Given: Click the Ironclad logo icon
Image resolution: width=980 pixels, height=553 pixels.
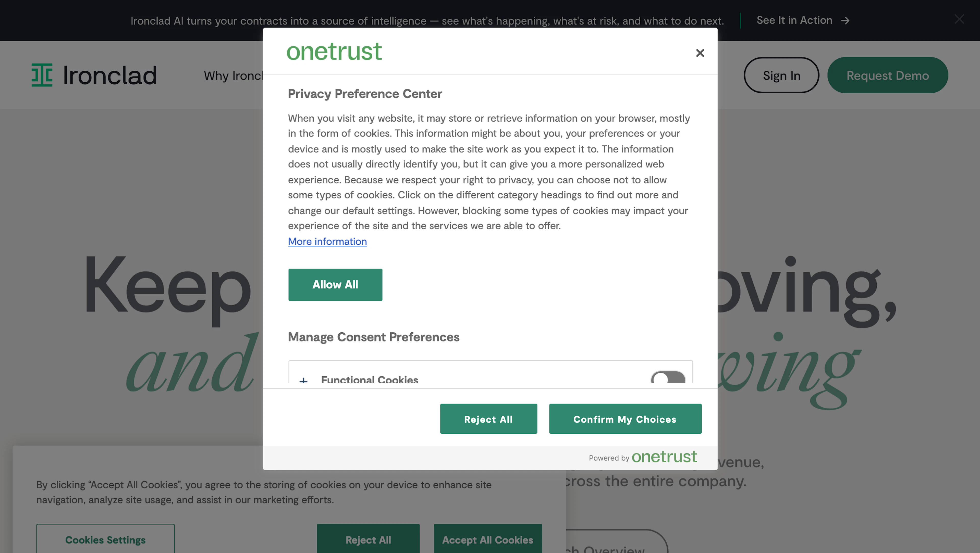Looking at the screenshot, I should point(42,75).
